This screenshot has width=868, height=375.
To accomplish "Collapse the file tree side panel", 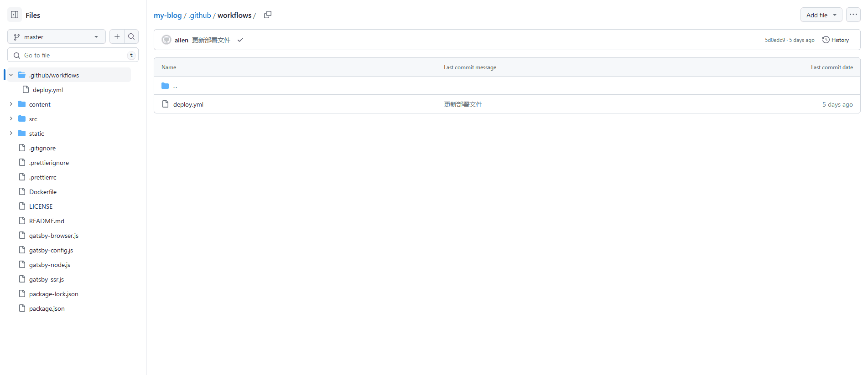I will pyautogui.click(x=15, y=15).
